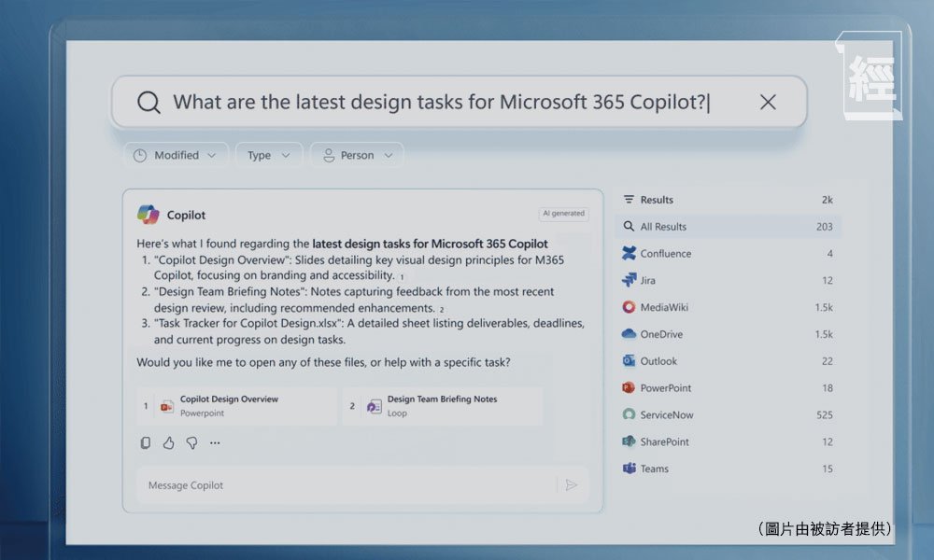Click the Jira source icon

click(x=629, y=280)
